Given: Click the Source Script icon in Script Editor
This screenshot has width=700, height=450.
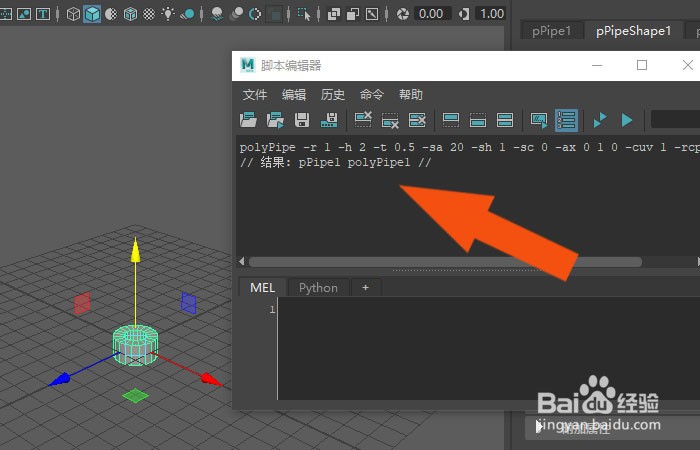Looking at the screenshot, I should tap(275, 120).
